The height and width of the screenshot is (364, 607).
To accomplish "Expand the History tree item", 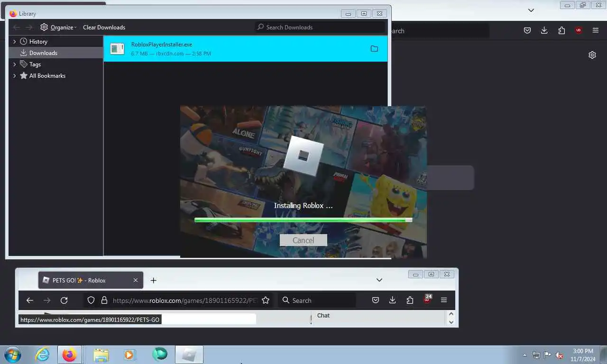I will click(14, 42).
